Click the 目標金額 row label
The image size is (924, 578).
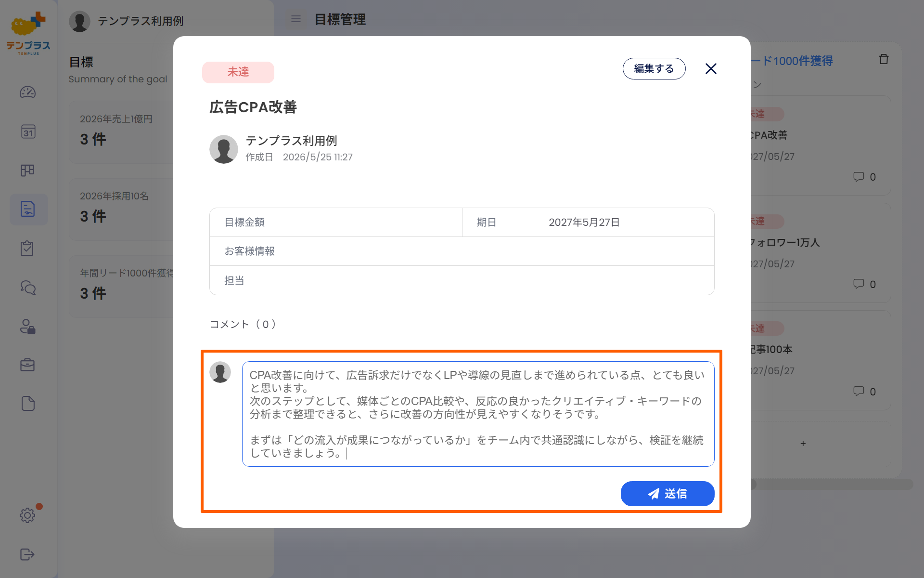[245, 223]
